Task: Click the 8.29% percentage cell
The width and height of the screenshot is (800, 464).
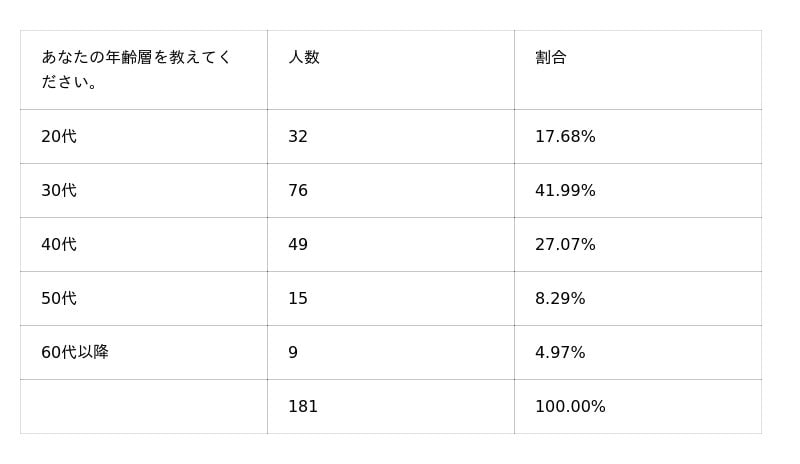Action: pos(560,299)
